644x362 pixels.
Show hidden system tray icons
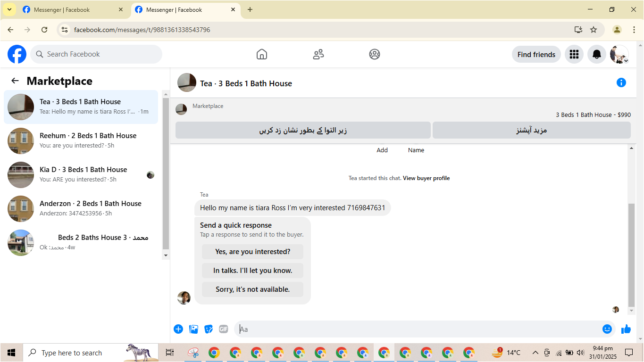point(535,353)
